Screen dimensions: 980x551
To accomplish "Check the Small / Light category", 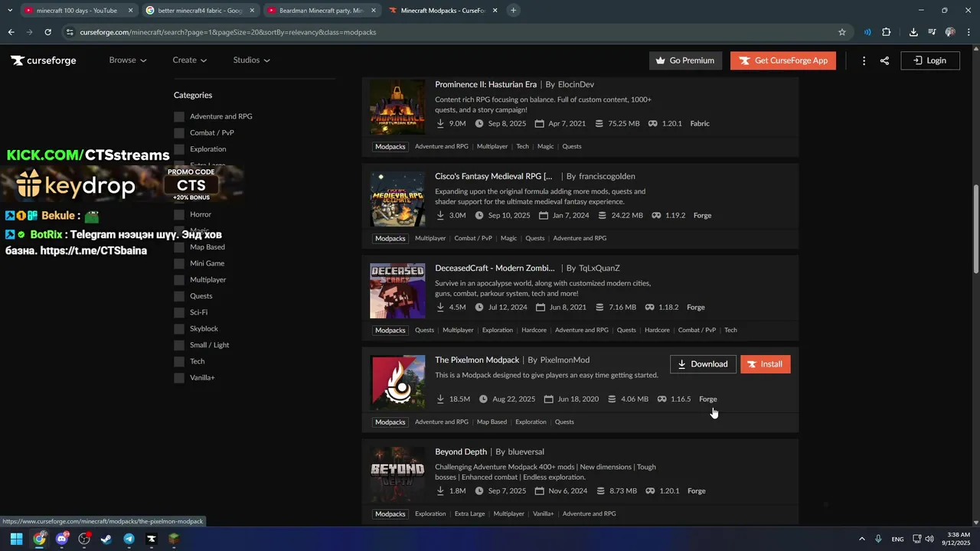I will click(x=179, y=345).
